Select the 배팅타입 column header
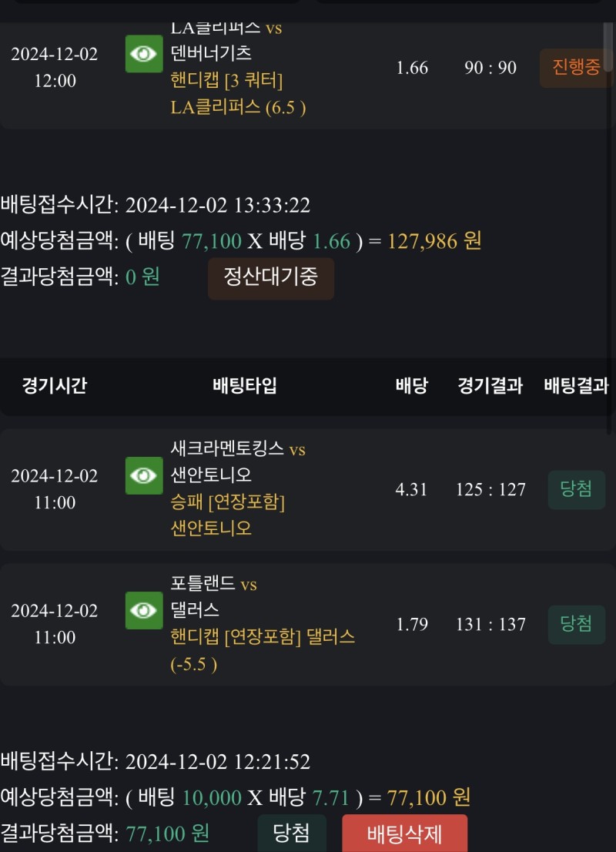 tap(244, 386)
